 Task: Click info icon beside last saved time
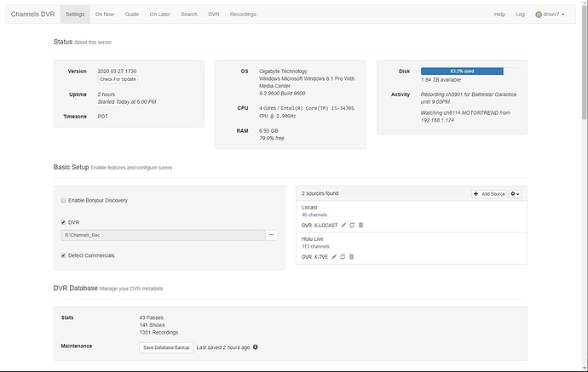256,347
